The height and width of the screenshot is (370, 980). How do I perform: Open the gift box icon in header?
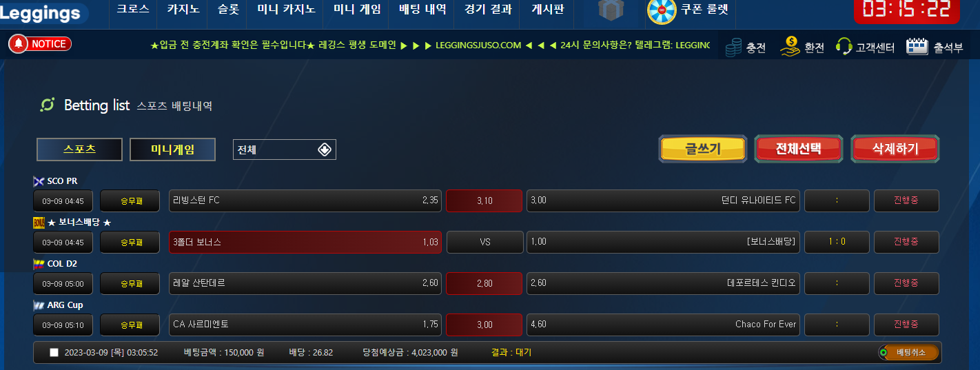click(611, 11)
